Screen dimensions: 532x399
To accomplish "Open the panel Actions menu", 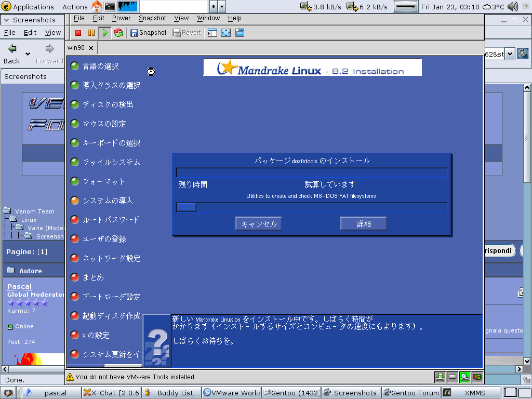I will tap(75, 6).
